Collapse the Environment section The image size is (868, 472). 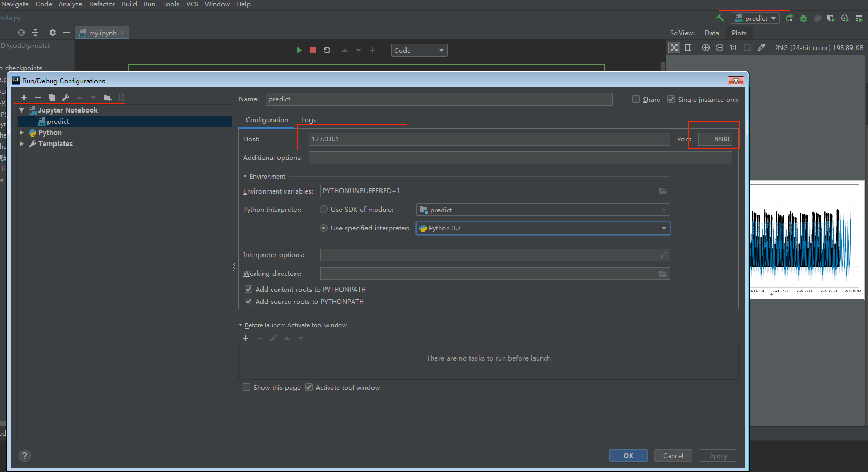(x=245, y=177)
